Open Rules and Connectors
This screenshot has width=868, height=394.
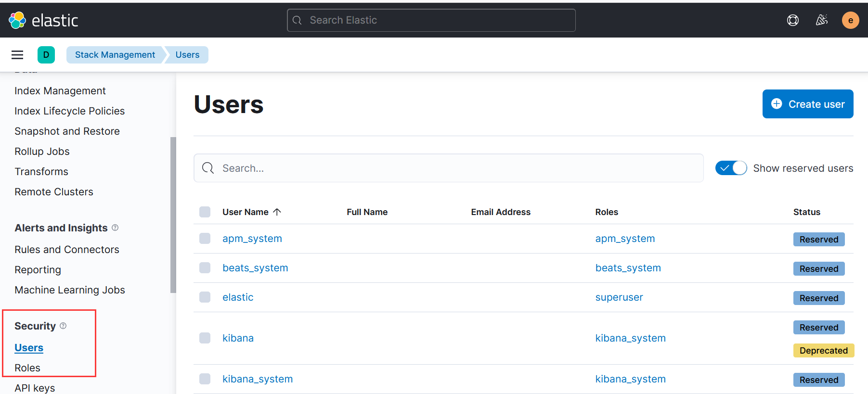point(67,250)
